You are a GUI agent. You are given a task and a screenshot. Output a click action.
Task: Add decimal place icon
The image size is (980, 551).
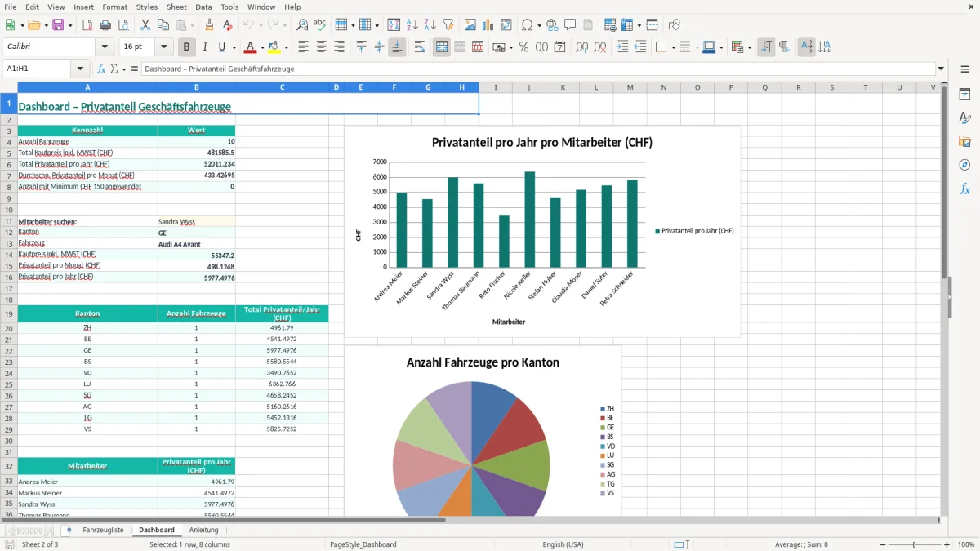tap(581, 47)
